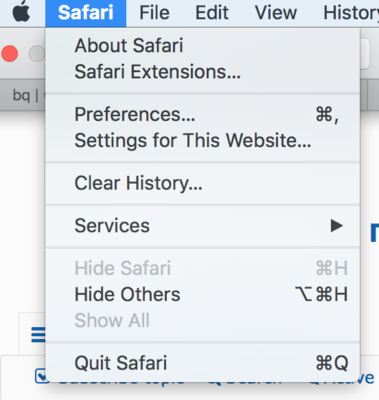This screenshot has height=400, width=379.
Task: Close the open Safari menu title
Action: [x=86, y=13]
